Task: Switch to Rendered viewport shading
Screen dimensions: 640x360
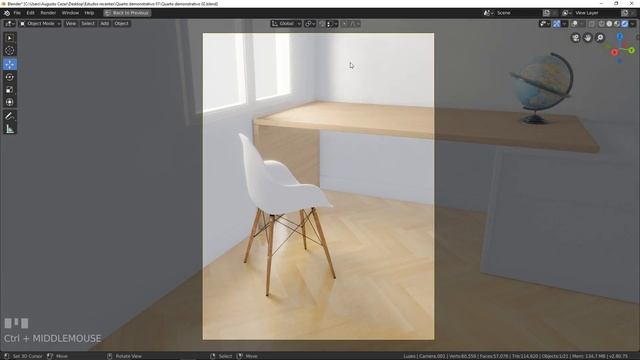Action: coord(625,24)
